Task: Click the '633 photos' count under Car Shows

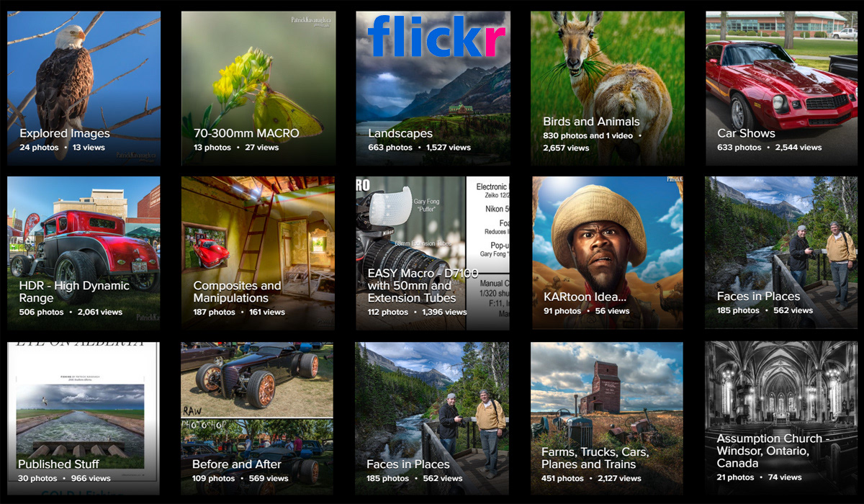Action: pos(739,148)
